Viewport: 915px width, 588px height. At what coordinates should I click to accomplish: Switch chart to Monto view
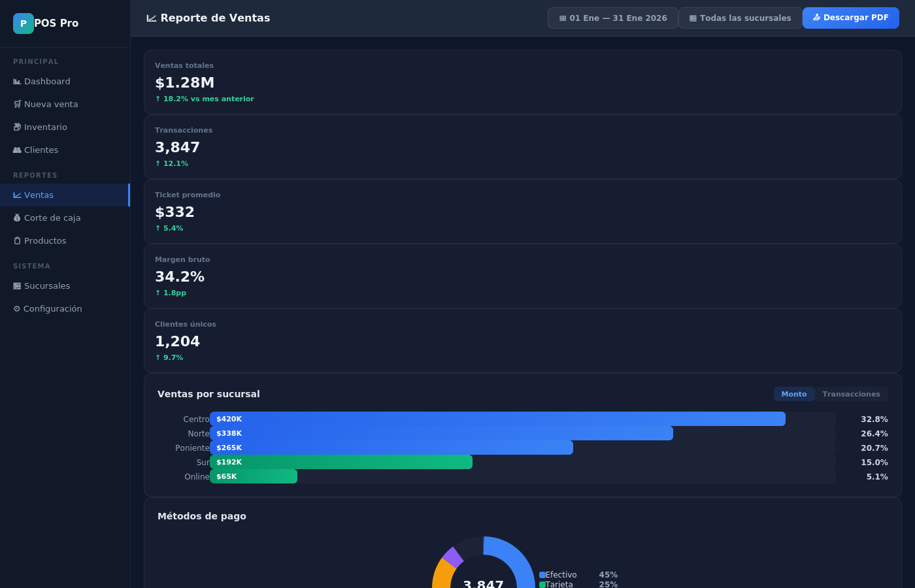coord(793,394)
